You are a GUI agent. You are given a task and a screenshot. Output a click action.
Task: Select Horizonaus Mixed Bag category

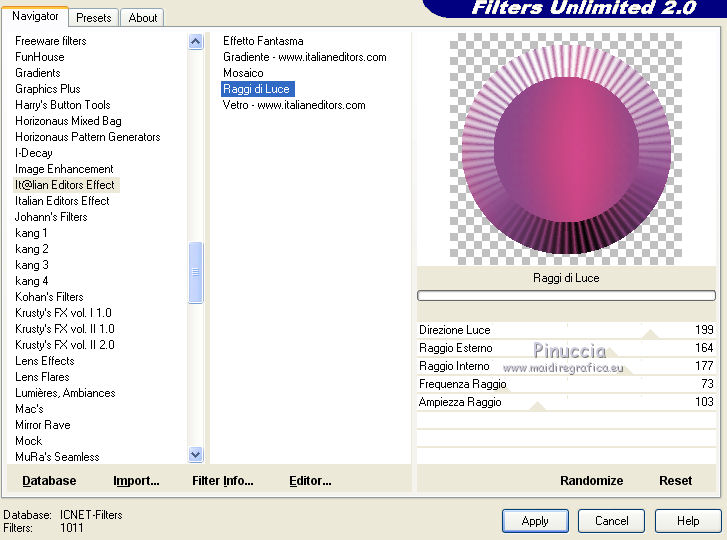(68, 121)
